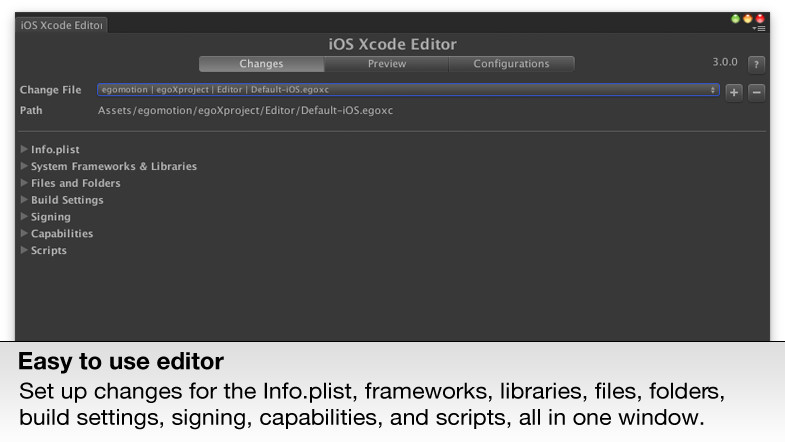Click the iOS Xcode Editor heading
The image size is (785, 442).
[x=392, y=44]
